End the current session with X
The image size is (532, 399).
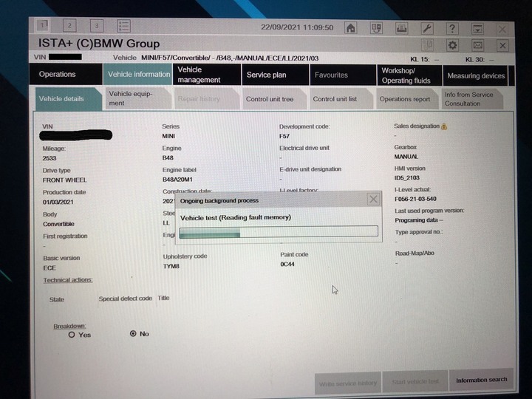point(503,46)
